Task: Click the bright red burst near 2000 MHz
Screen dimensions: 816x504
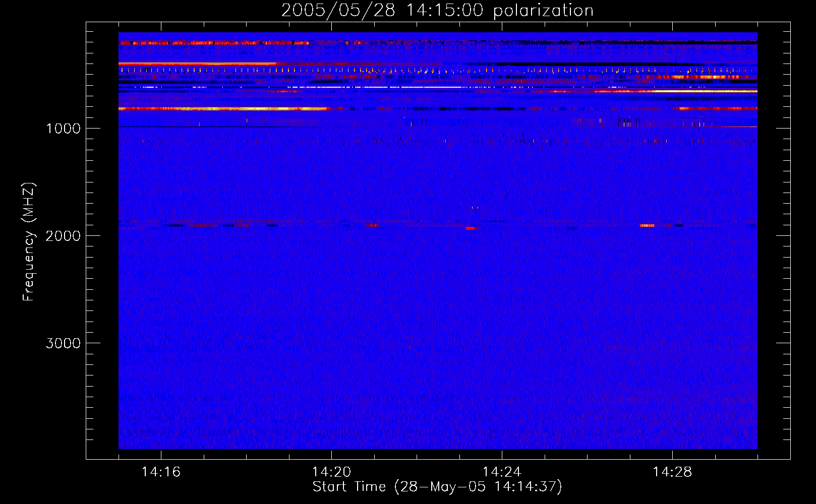Action: [x=472, y=228]
